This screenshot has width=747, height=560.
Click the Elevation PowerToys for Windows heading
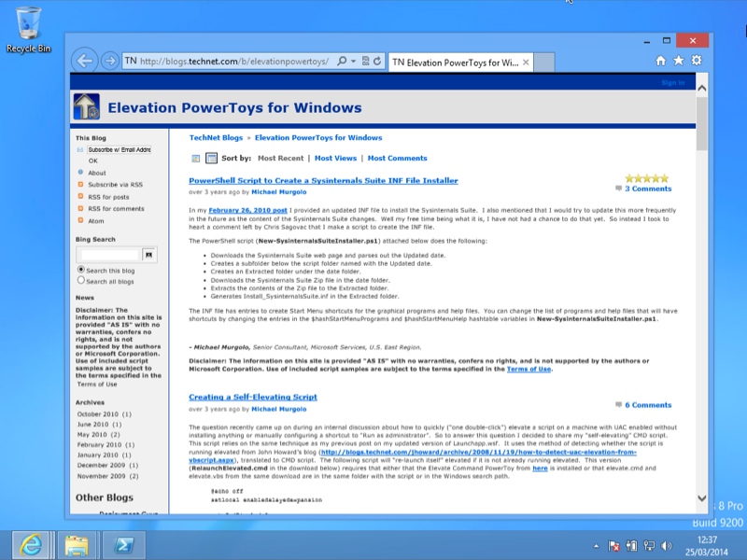(x=234, y=107)
